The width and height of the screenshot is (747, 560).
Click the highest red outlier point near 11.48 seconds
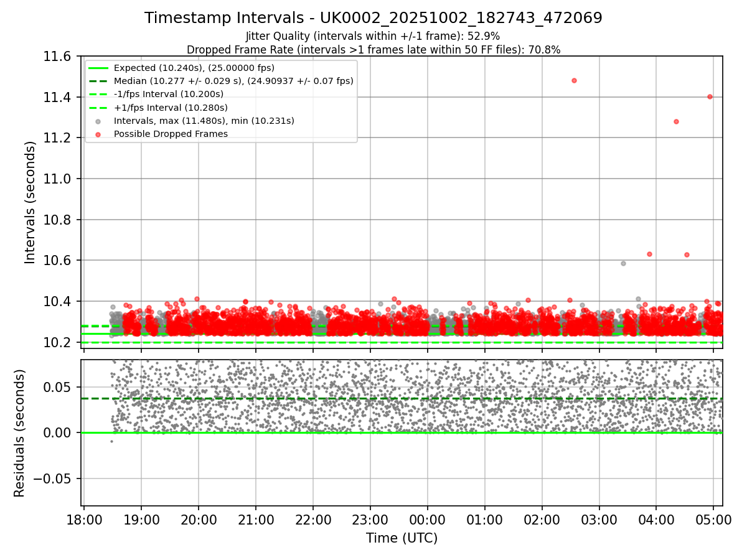[x=574, y=80]
